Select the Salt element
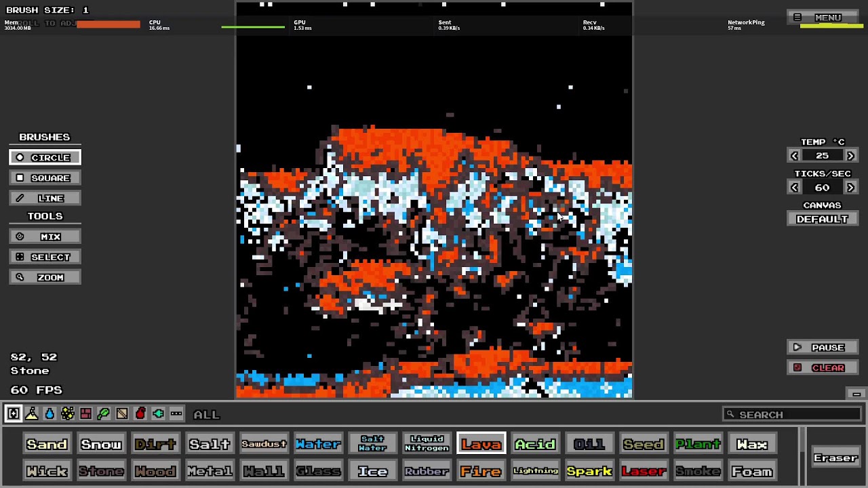The image size is (868, 488). click(210, 444)
